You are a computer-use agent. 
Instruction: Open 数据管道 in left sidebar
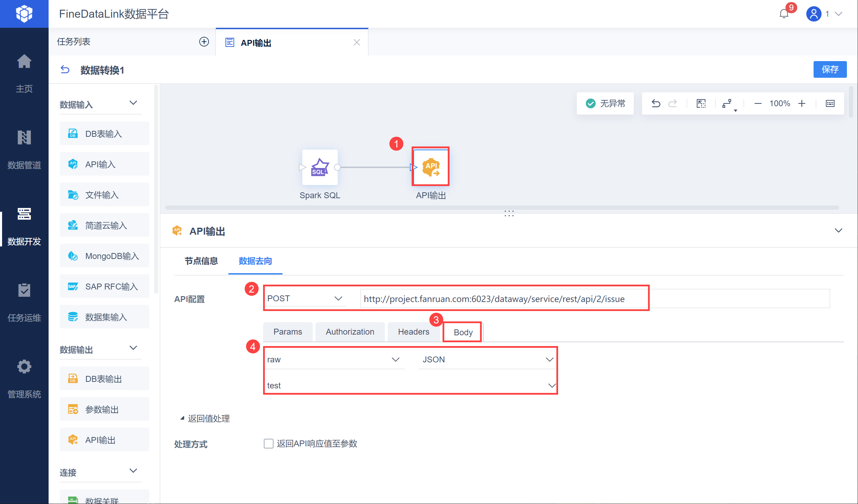(24, 150)
